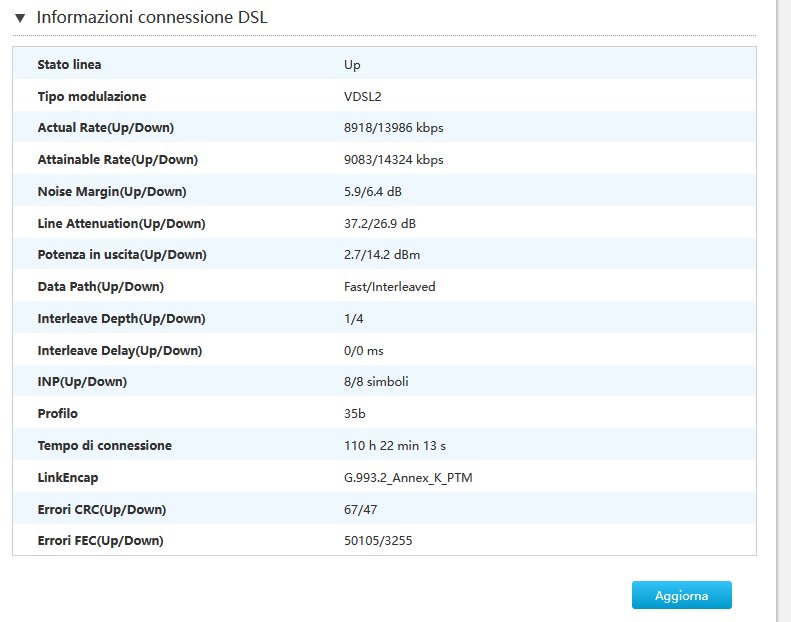Click the 35b profile value
The width and height of the screenshot is (791, 622).
[x=354, y=414]
